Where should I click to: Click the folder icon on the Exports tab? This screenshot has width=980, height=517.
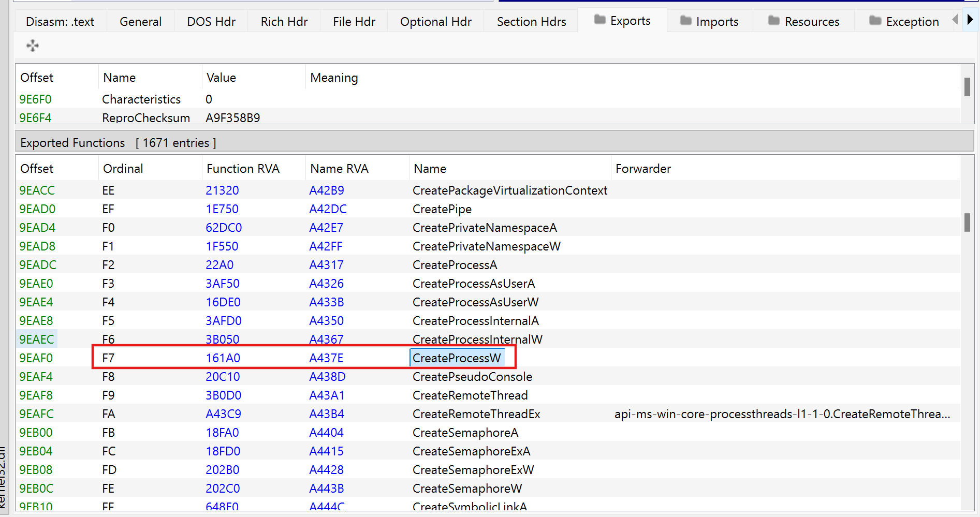(x=599, y=20)
